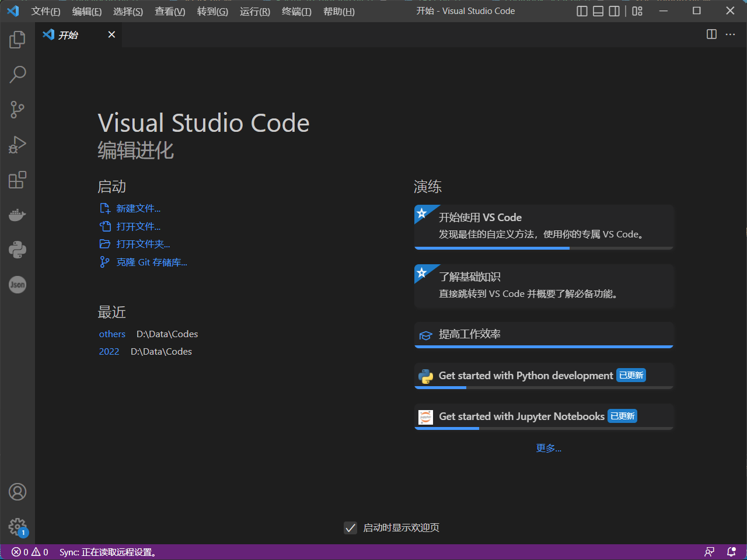Open the Docker view icon
This screenshot has width=747, height=560.
click(18, 215)
